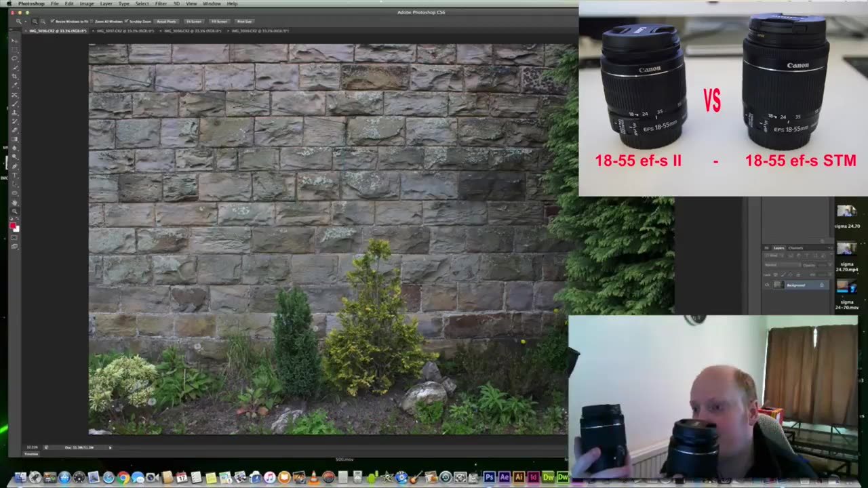The height and width of the screenshot is (488, 868).
Task: Click the Zoom In magnifier option
Action: pyautogui.click(x=35, y=22)
